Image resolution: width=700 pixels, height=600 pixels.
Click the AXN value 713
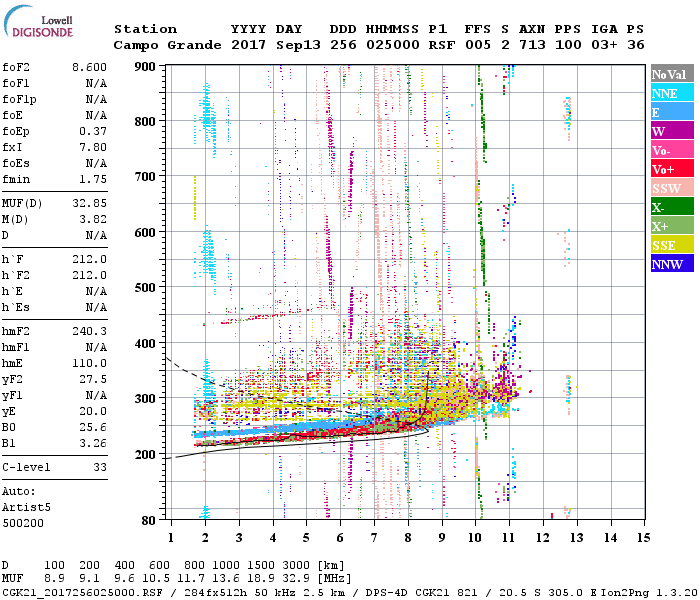532,45
